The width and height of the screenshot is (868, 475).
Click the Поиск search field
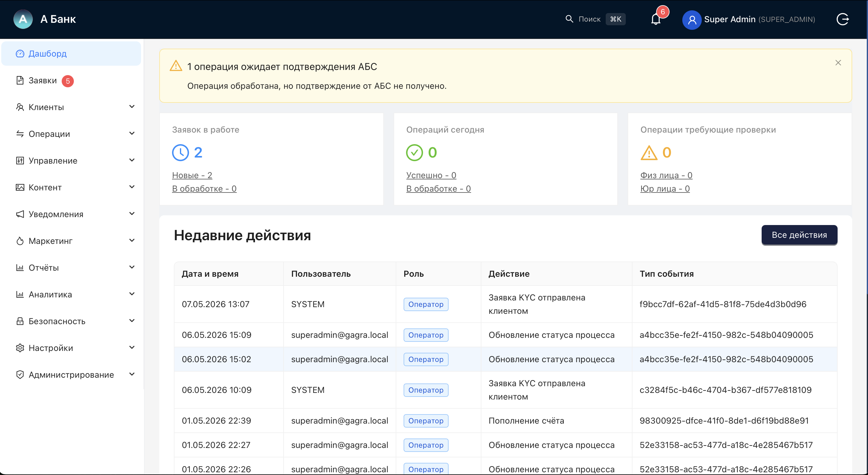595,19
